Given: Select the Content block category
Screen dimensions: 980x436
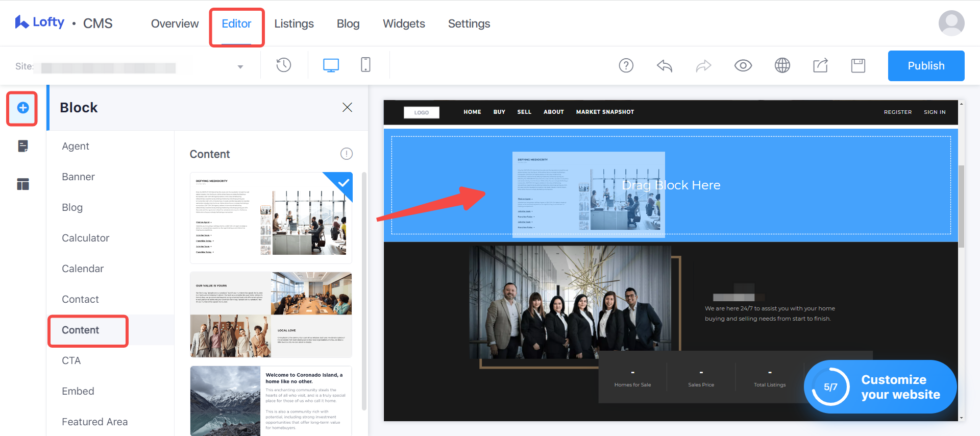Looking at the screenshot, I should [81, 330].
